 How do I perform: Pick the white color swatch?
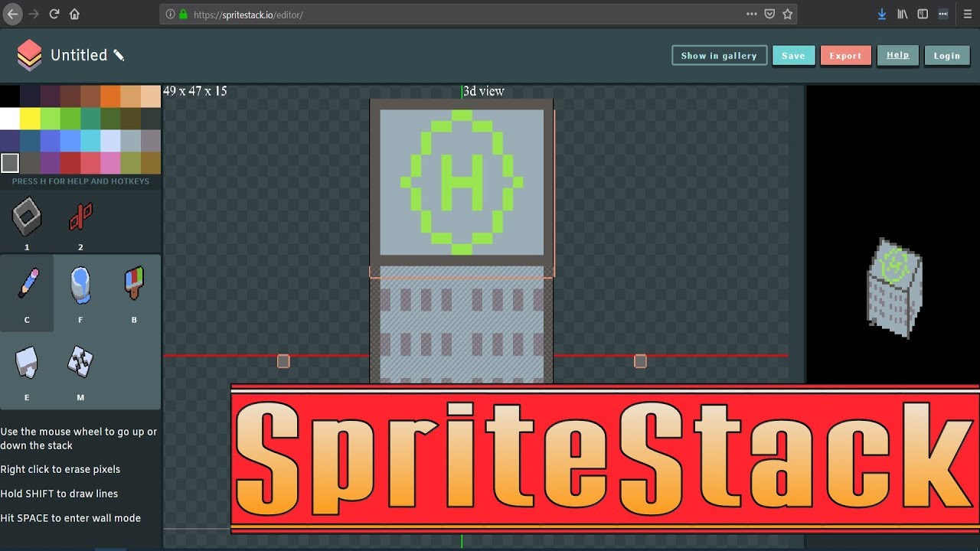[10, 119]
